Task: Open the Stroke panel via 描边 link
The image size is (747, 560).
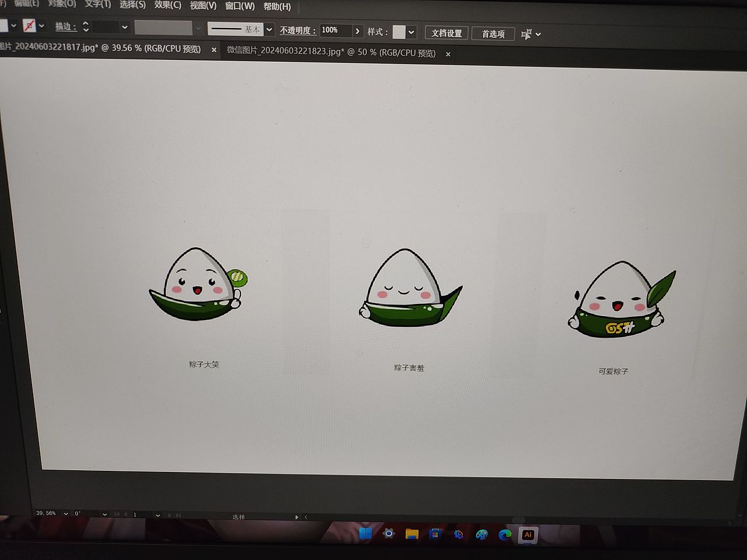Action: (64, 27)
